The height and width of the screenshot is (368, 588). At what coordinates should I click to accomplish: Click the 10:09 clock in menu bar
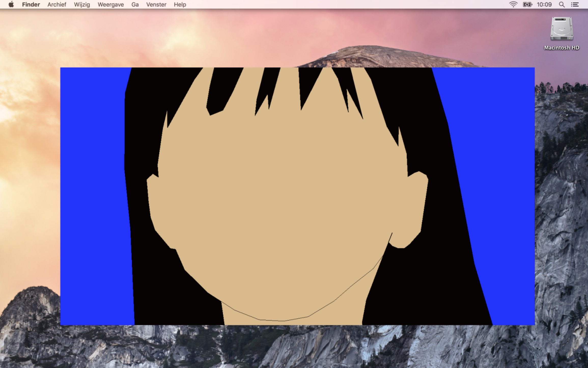click(x=544, y=4)
